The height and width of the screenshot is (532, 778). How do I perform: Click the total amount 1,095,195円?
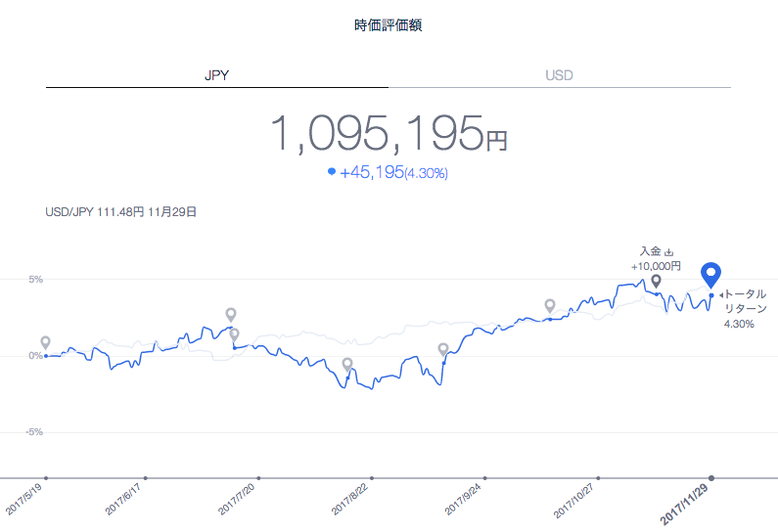click(x=389, y=132)
